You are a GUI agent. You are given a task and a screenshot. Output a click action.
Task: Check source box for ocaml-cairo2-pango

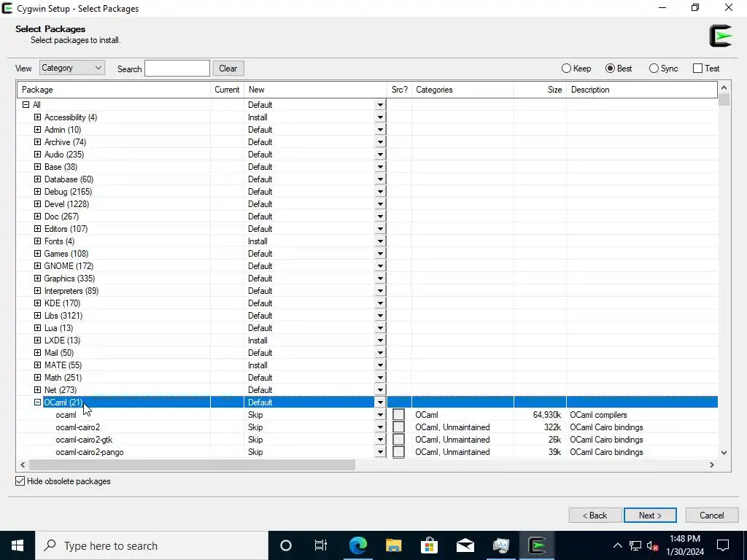click(398, 452)
